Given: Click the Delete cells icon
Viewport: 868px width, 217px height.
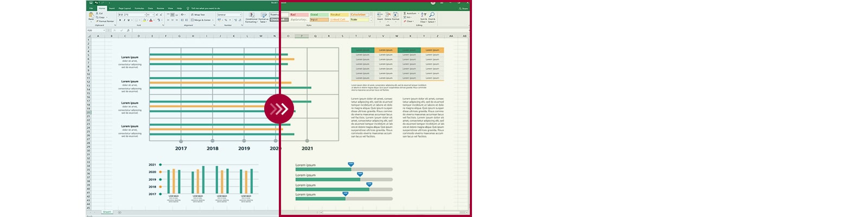Looking at the screenshot, I should [x=388, y=15].
